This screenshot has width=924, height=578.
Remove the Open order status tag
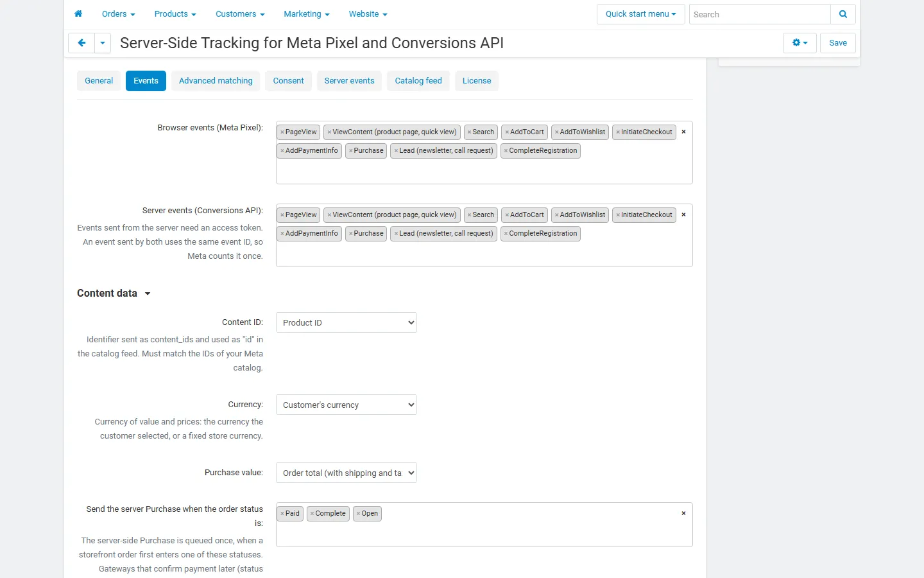pyautogui.click(x=359, y=514)
